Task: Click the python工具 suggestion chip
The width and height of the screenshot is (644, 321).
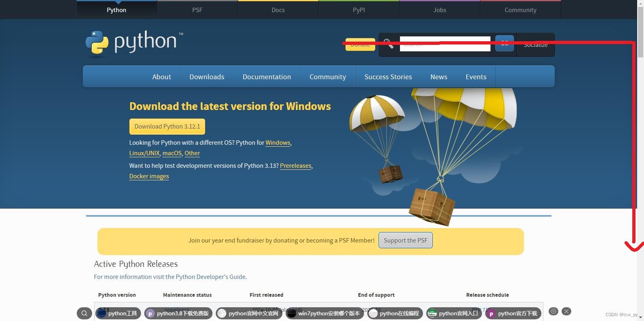Action: click(118, 313)
